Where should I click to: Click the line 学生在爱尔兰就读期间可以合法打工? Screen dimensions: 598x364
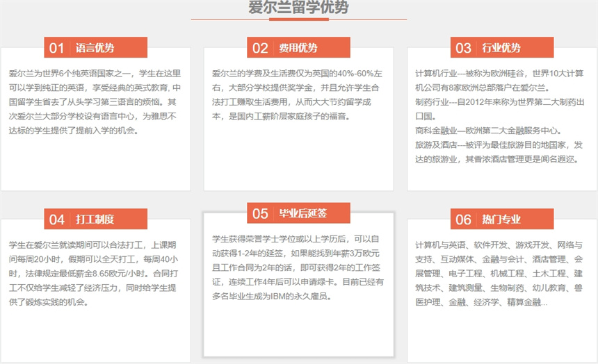[x=76, y=245]
